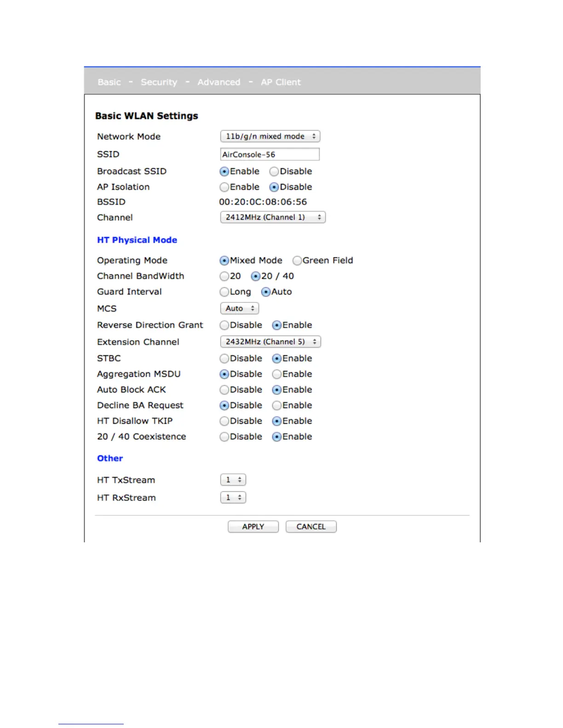Select Disable for AP Isolation
563x728 pixels.
(274, 187)
